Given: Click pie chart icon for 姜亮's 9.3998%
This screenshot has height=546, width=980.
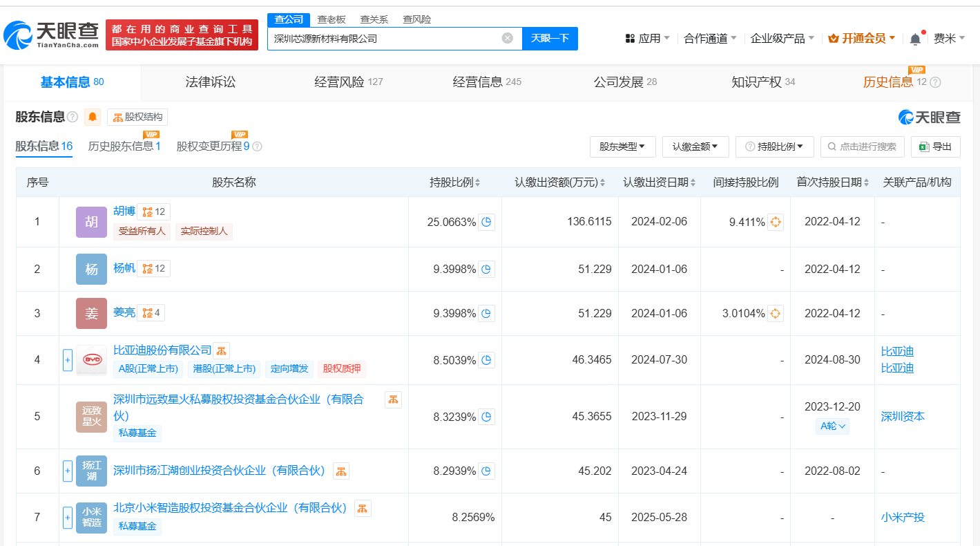Looking at the screenshot, I should click(487, 313).
